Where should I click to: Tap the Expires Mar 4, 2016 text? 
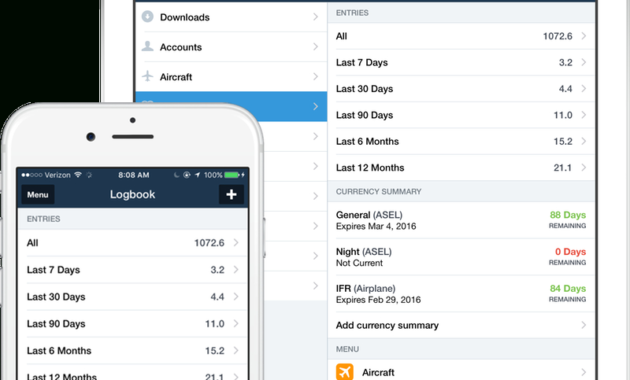tap(376, 226)
